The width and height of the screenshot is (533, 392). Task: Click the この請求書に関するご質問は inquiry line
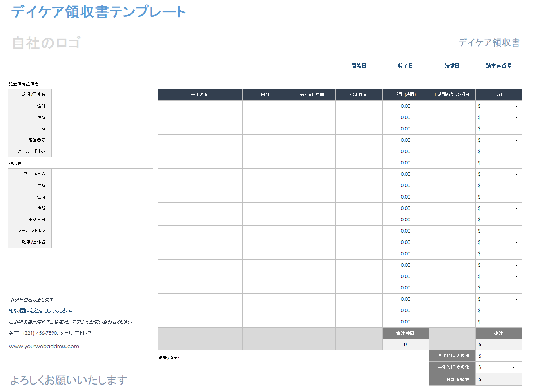[x=71, y=322]
